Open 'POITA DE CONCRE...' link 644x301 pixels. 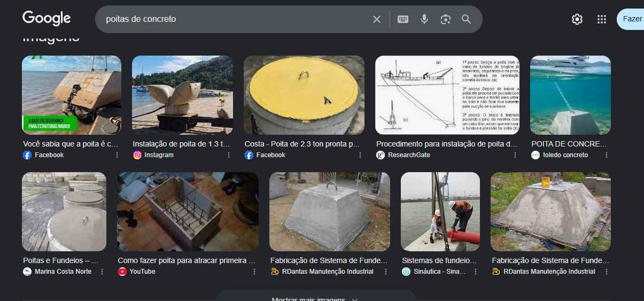click(x=569, y=144)
